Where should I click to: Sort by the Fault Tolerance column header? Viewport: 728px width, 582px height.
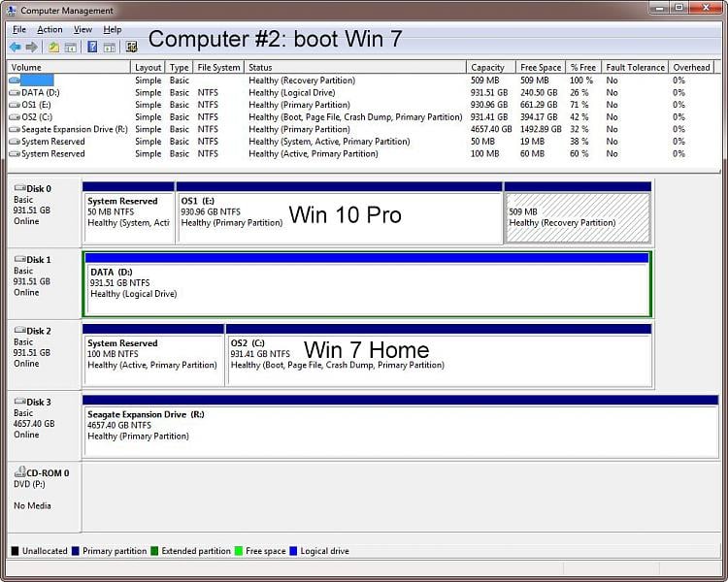pos(635,67)
